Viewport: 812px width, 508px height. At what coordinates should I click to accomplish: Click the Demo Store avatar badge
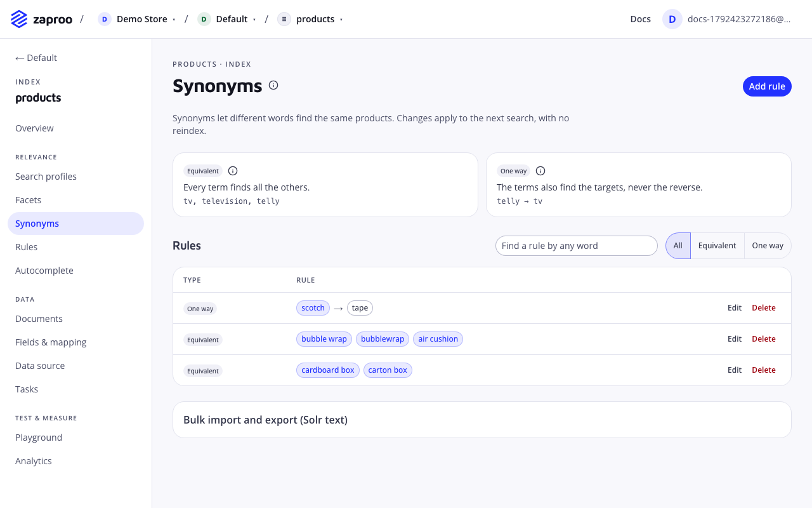click(105, 19)
